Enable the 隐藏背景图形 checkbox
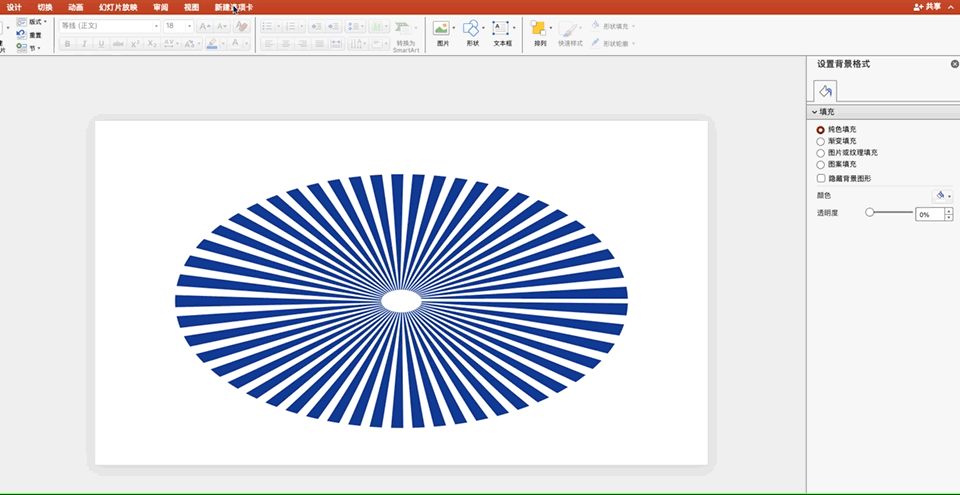The image size is (960, 495). click(x=821, y=178)
